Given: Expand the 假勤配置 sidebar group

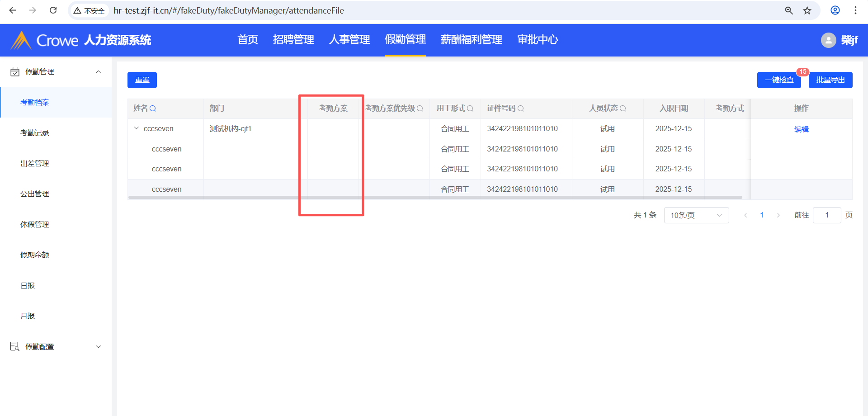Looking at the screenshot, I should (99, 347).
